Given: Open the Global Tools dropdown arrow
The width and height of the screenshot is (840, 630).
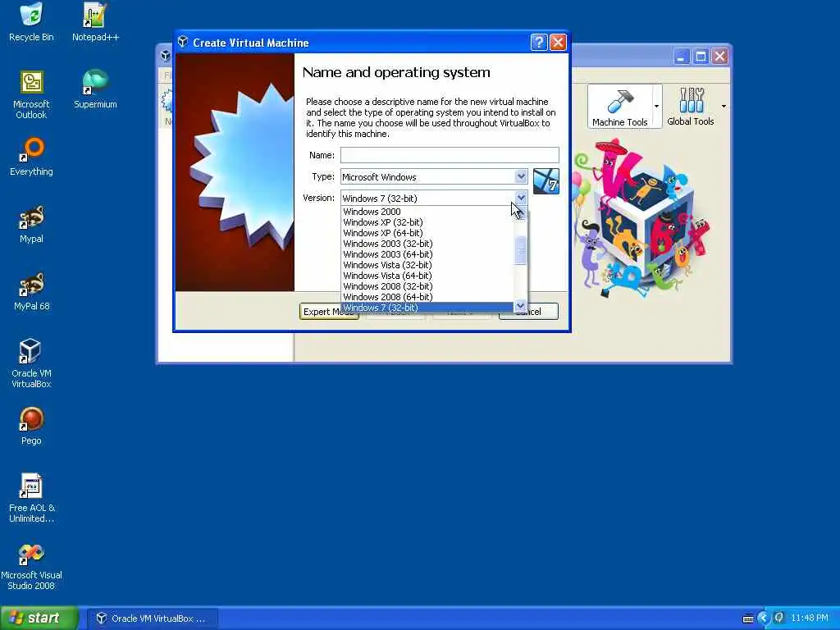Looking at the screenshot, I should click(x=724, y=106).
